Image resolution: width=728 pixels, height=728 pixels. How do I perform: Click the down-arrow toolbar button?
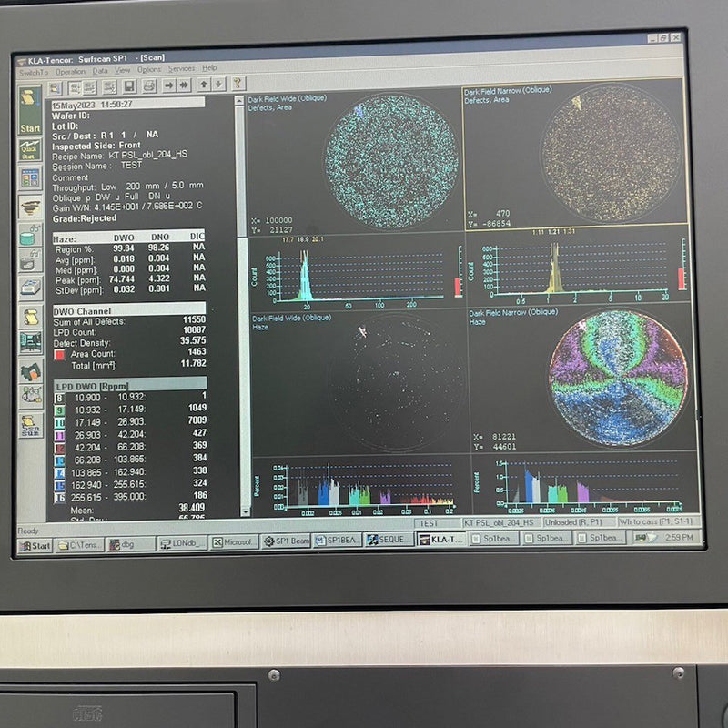point(218,84)
